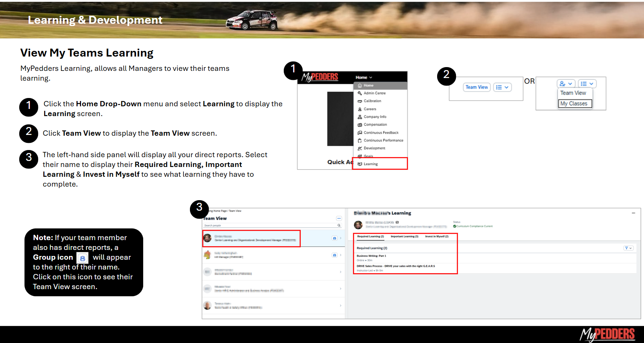This screenshot has height=343, width=644.
Task: Select My Classes in the dropdown list
Action: [574, 104]
